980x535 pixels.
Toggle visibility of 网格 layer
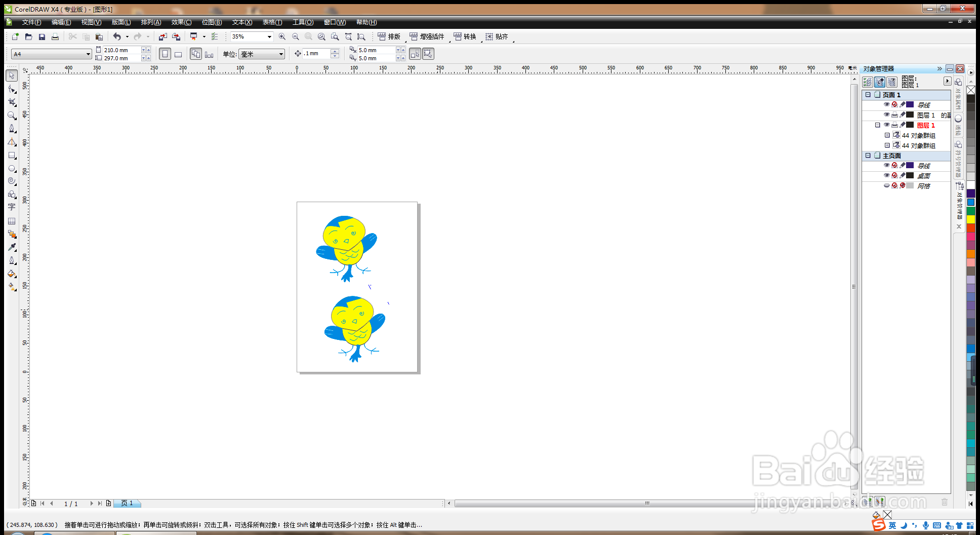point(886,186)
